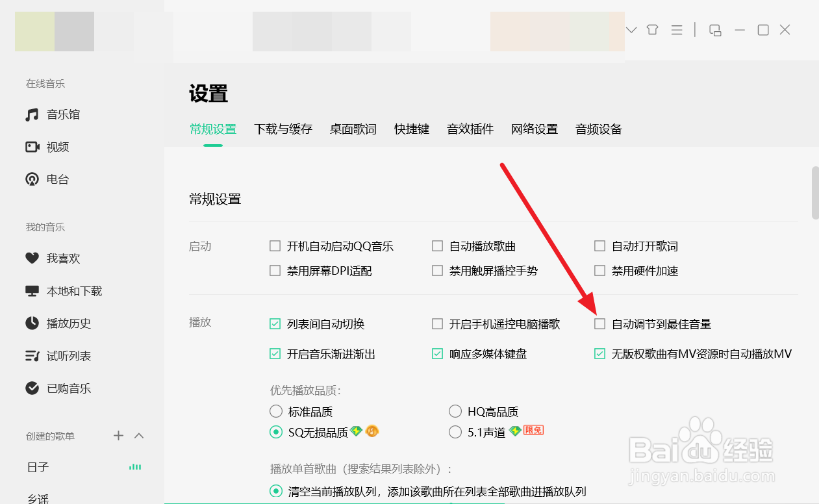Select 标准品质 radio button

coord(276,411)
